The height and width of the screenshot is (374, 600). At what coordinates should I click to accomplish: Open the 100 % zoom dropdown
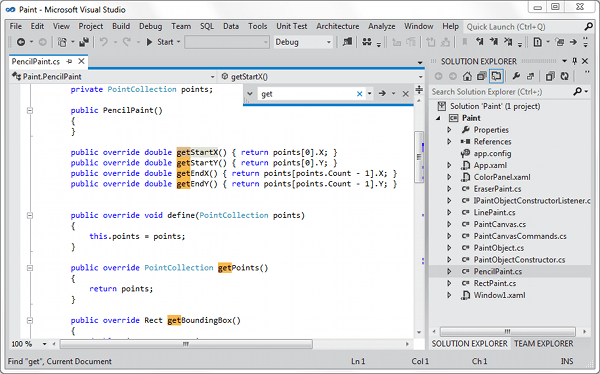(44, 344)
